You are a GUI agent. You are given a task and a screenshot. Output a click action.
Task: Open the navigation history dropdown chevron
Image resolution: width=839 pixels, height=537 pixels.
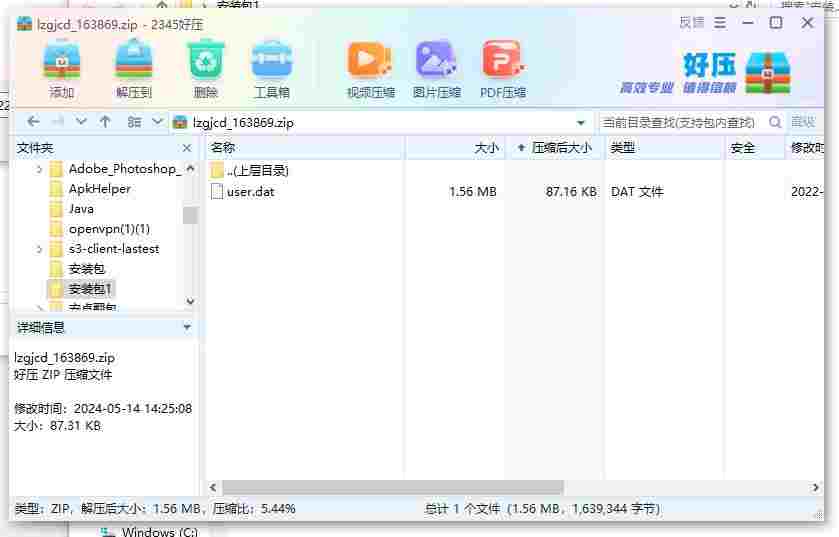[x=81, y=122]
